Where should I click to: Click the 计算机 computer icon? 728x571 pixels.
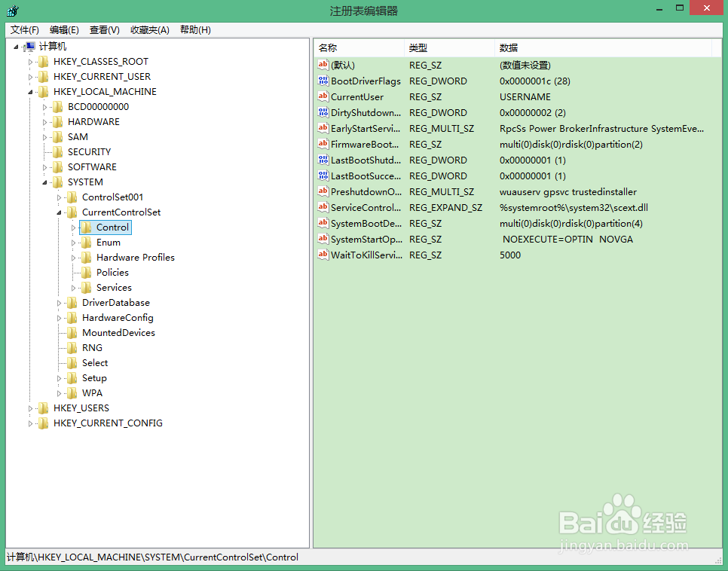(29, 47)
